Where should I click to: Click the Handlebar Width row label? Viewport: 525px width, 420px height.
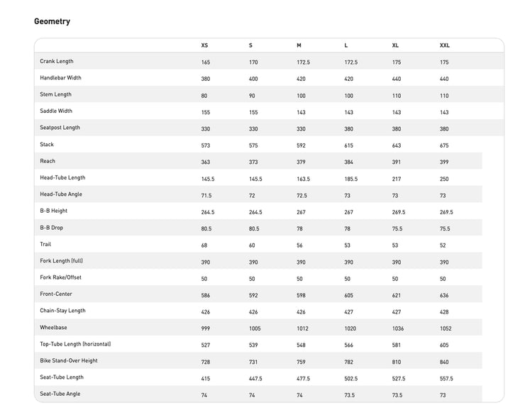coord(60,78)
